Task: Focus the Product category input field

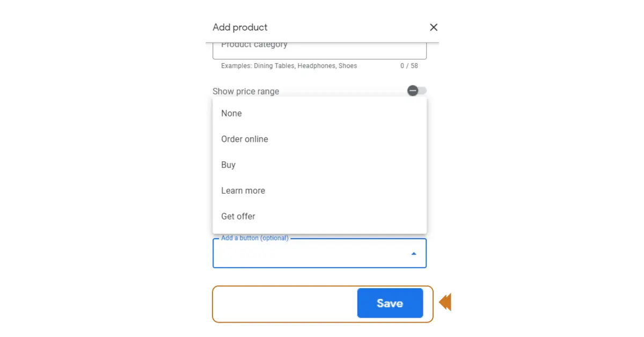Action: pyautogui.click(x=319, y=49)
